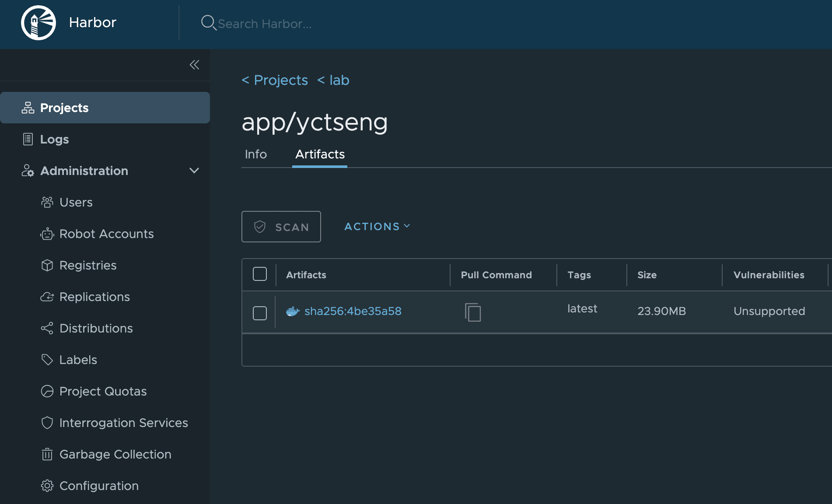Copy pull command for sha256:4be35a58
The image size is (832, 504).
point(473,312)
